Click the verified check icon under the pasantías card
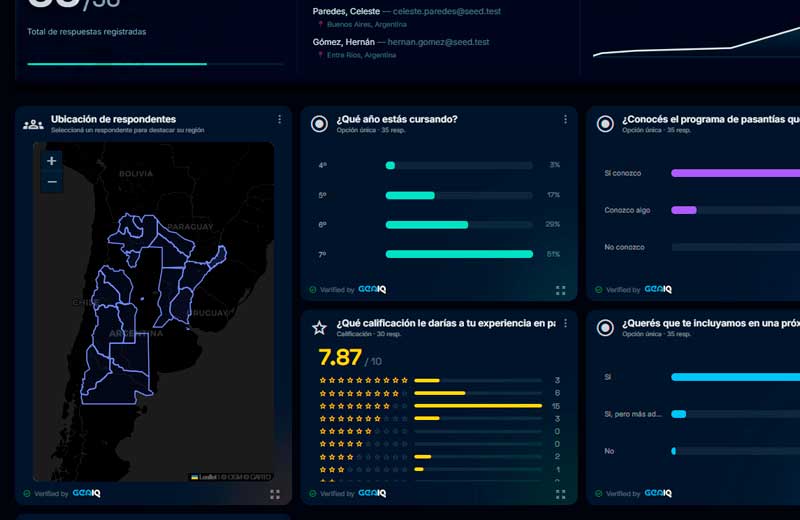This screenshot has width=800, height=520. [598, 289]
